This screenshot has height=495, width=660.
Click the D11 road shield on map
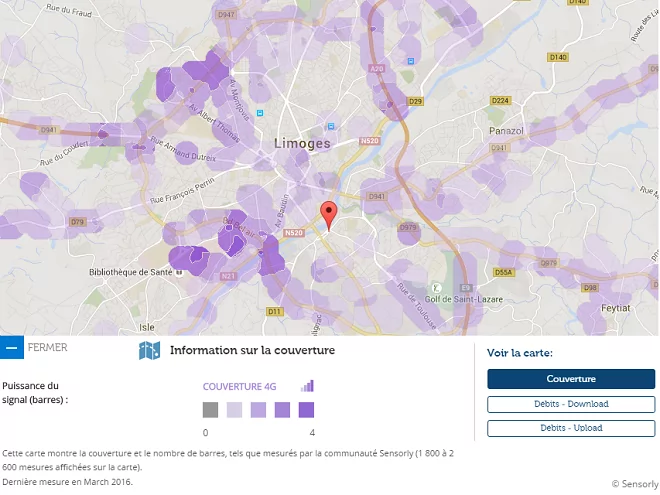[274, 312]
